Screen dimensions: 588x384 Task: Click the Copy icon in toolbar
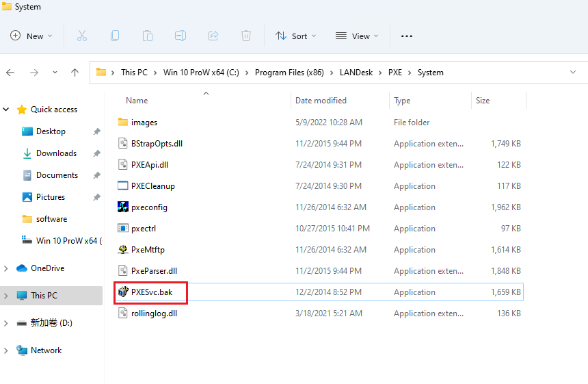[115, 36]
